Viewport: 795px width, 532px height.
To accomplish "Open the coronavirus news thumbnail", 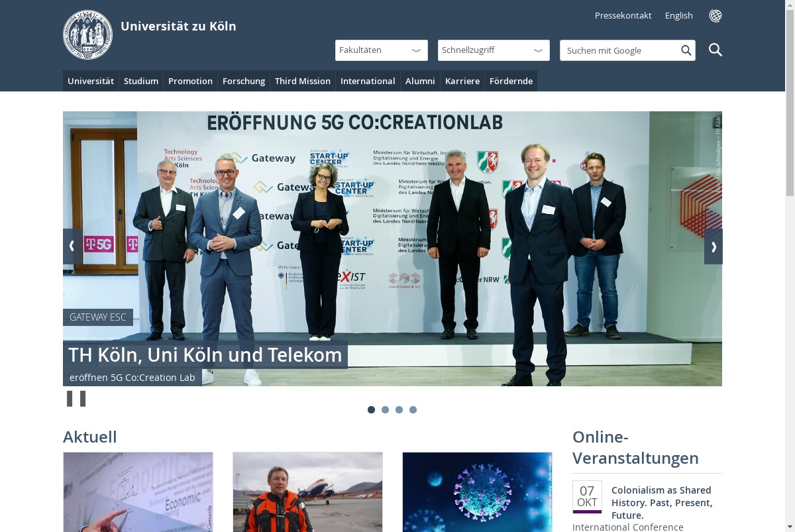I will [477, 492].
